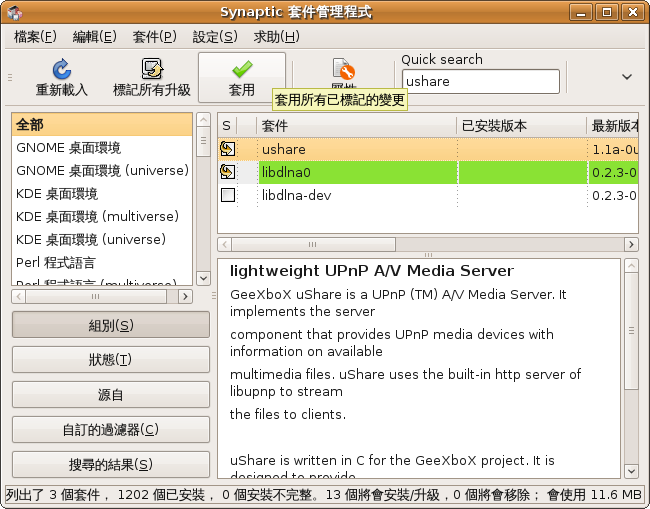Select KDE 桌面環境 (multiverse) in category list
Viewport: 650px width, 509px height.
point(97,216)
